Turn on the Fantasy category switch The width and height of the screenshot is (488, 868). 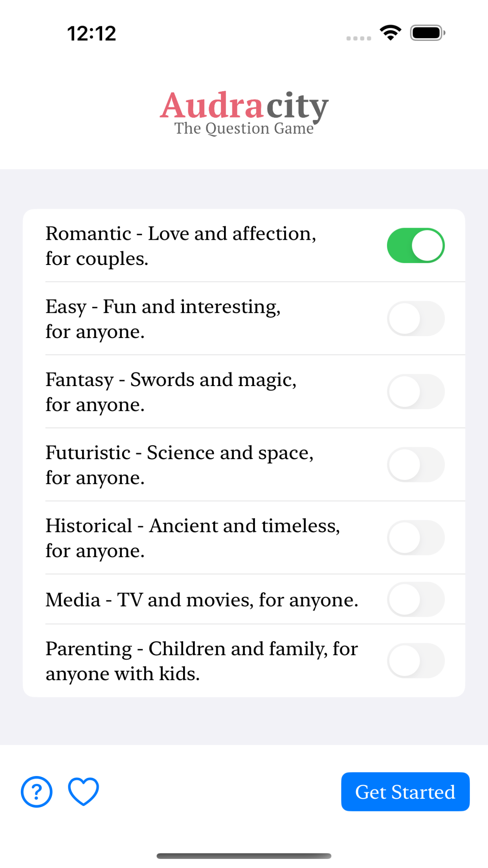(416, 392)
